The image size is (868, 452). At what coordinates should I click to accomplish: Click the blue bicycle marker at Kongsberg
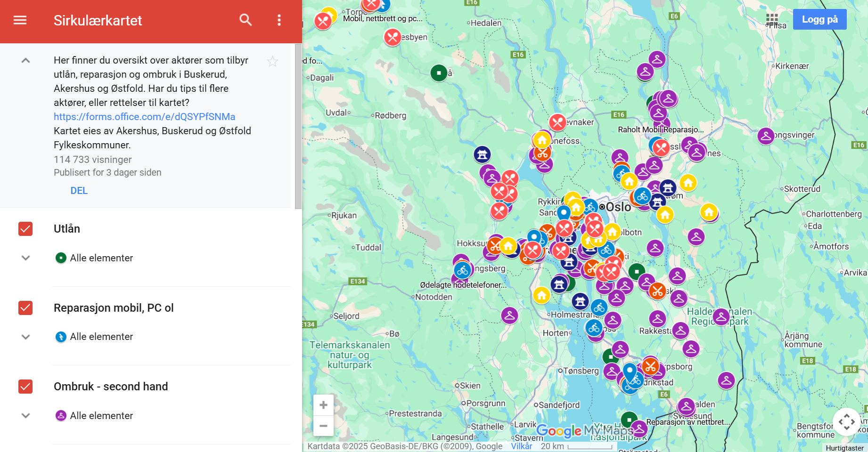pyautogui.click(x=463, y=270)
